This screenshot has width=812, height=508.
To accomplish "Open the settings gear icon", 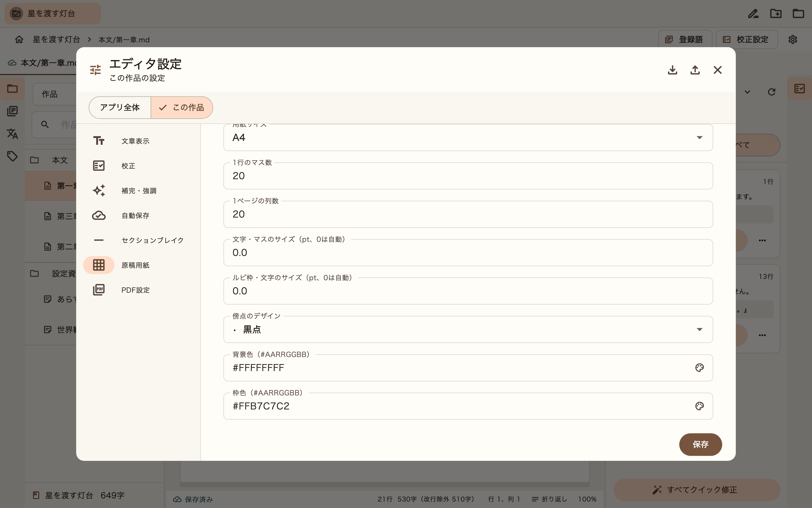I will click(x=793, y=40).
